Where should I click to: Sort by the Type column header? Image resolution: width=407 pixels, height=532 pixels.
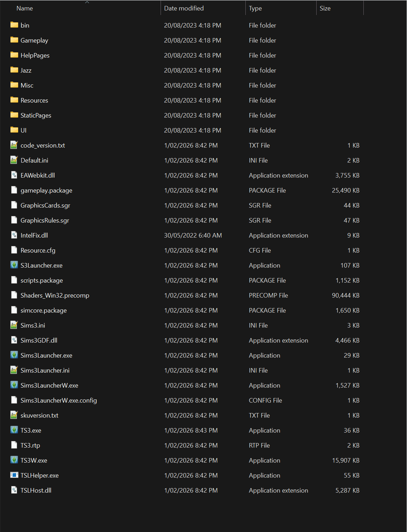click(x=256, y=8)
